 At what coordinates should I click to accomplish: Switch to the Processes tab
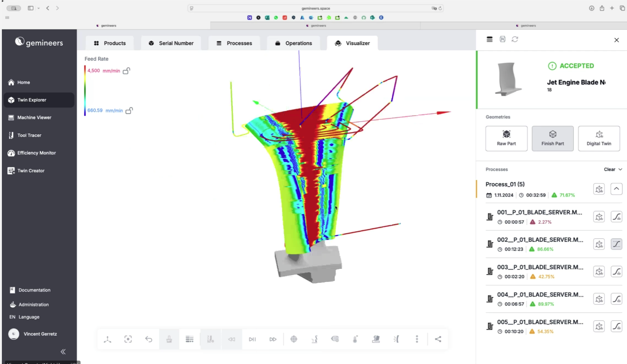(x=234, y=43)
